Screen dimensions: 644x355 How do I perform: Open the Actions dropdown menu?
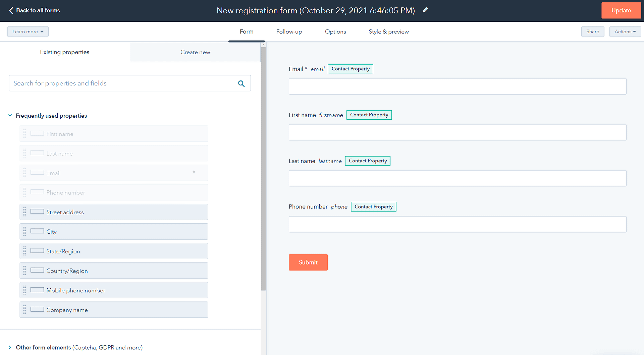[625, 32]
